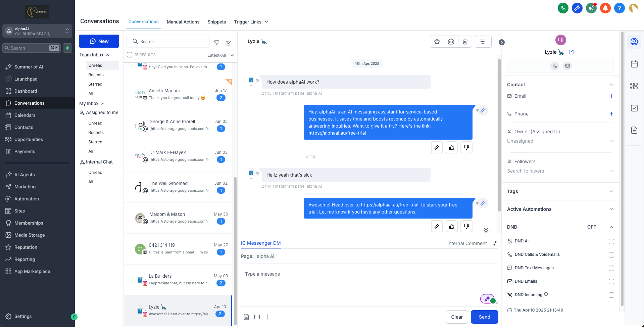Mark conversation as unread envelope icon
Image resolution: width=644 pixels, height=327 pixels.
[451, 42]
